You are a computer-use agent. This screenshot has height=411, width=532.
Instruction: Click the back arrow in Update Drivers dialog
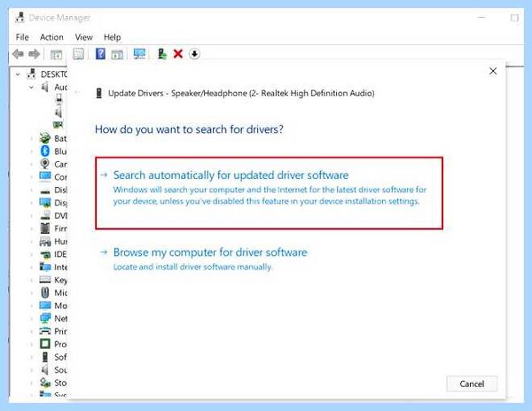[x=78, y=92]
